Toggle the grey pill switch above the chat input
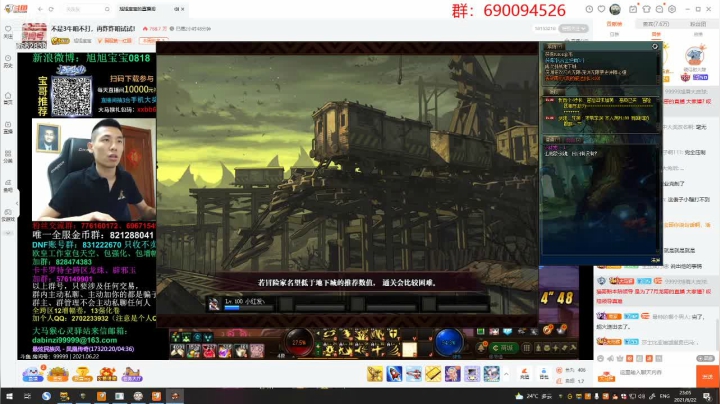The width and height of the screenshot is (720, 404). click(x=705, y=358)
